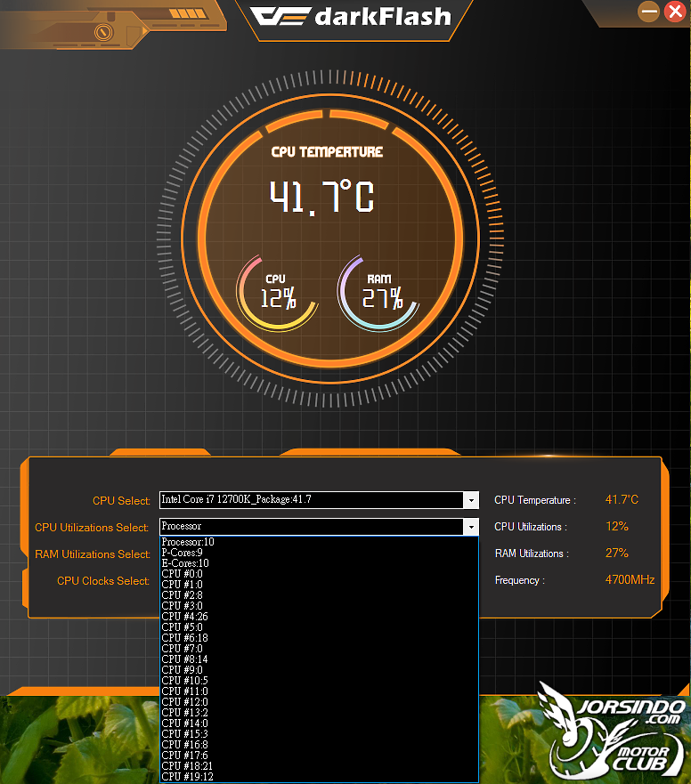Select CPU #15:3 list item
The width and height of the screenshot is (691, 784).
(x=319, y=734)
